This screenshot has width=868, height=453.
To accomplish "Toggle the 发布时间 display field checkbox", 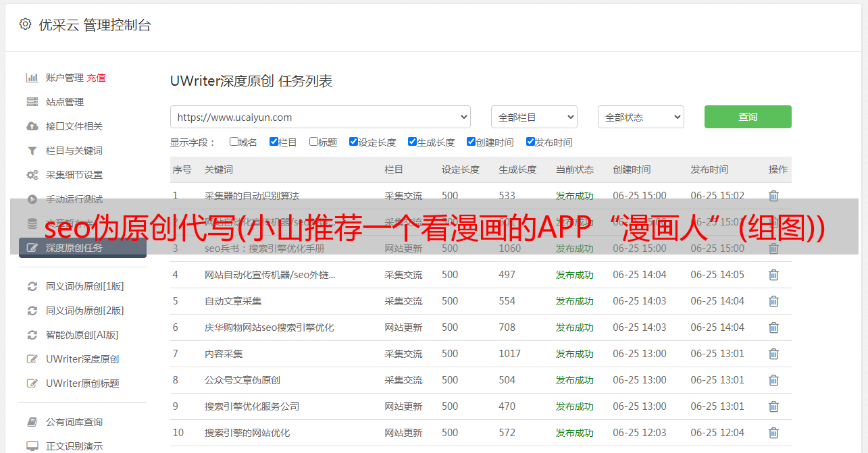I will 530,142.
